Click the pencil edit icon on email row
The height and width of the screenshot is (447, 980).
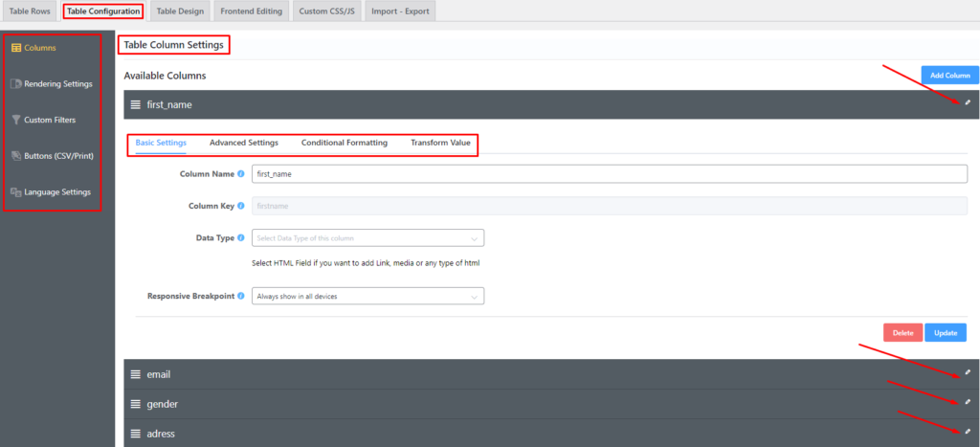pos(968,372)
